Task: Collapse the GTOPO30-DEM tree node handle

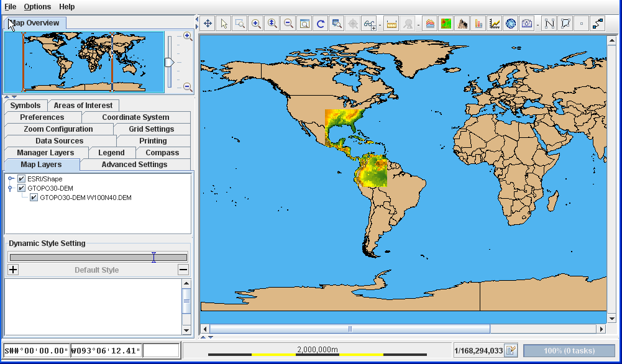Action: pyautogui.click(x=11, y=188)
